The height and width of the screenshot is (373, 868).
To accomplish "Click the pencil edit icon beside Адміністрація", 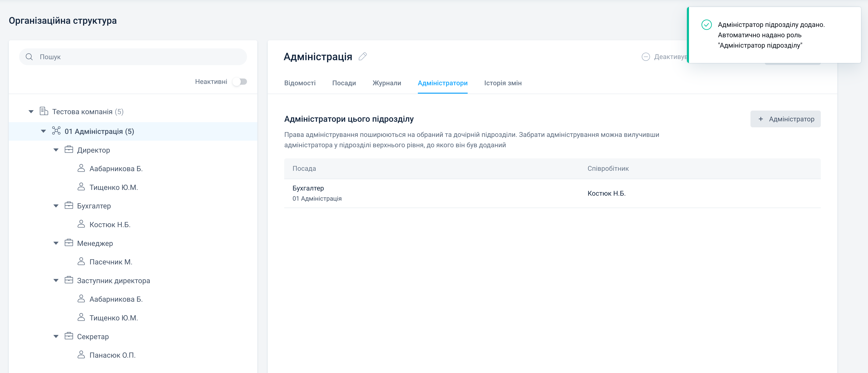I will 362,57.
